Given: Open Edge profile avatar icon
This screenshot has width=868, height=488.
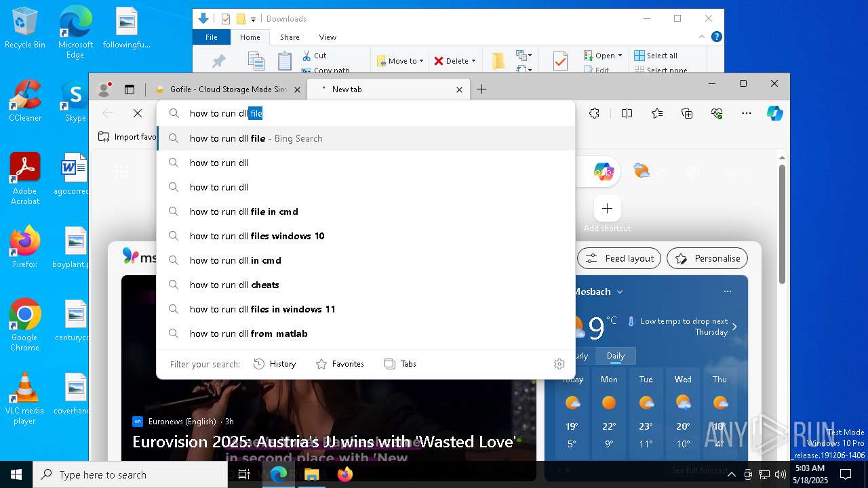Looking at the screenshot, I should click(104, 89).
